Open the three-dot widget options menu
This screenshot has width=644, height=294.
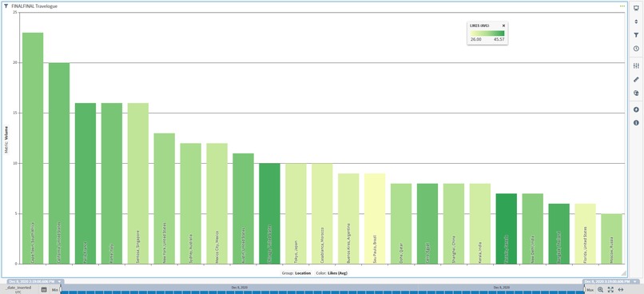click(x=622, y=6)
